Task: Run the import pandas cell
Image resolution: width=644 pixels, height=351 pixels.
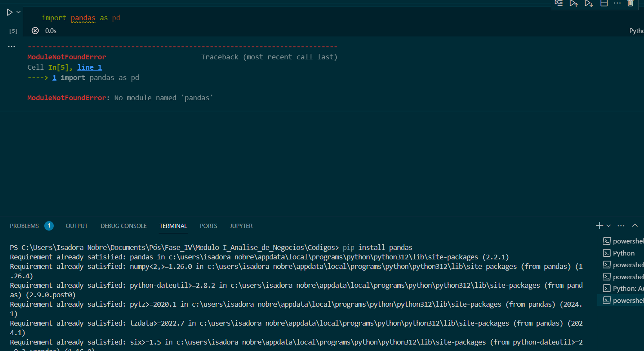Action: point(9,12)
